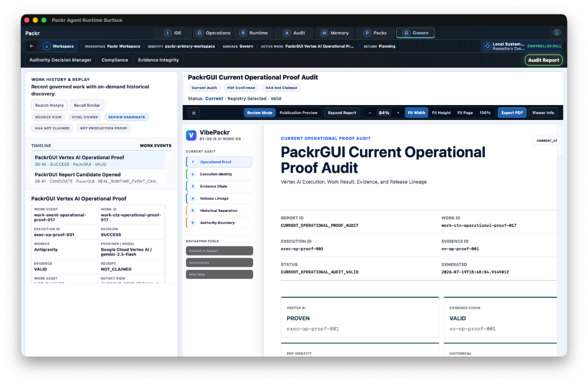Select Fit Height zoom option
This screenshot has width=588, height=384.
[x=442, y=113]
